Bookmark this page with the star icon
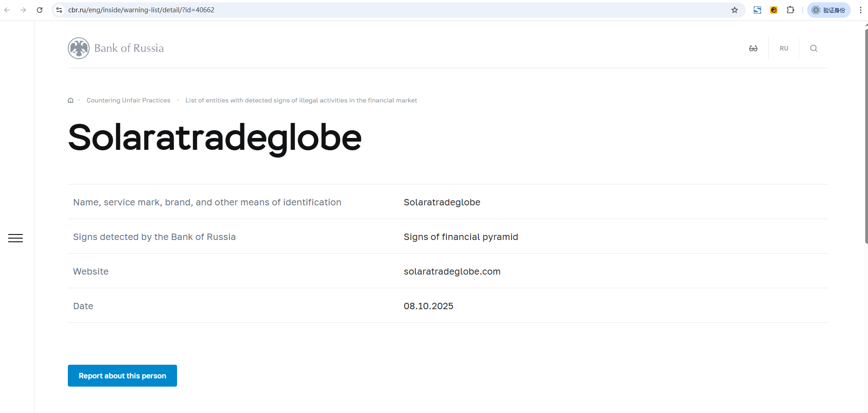The height and width of the screenshot is (413, 868). click(735, 10)
